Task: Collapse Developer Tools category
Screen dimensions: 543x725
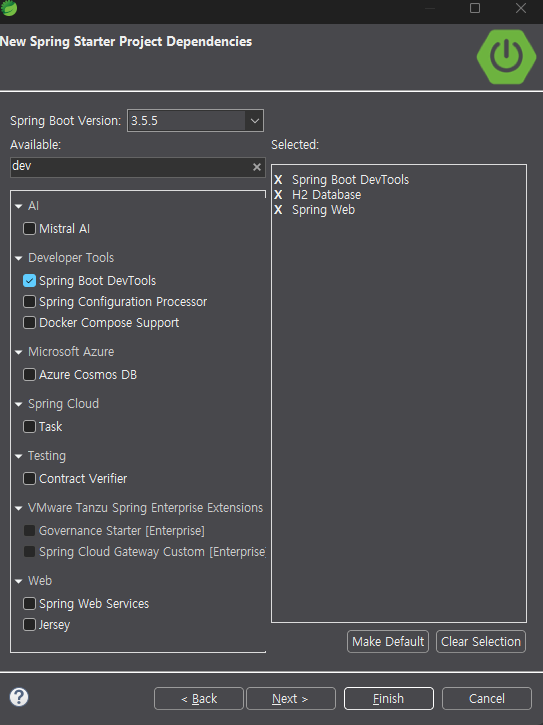Action: tap(19, 258)
